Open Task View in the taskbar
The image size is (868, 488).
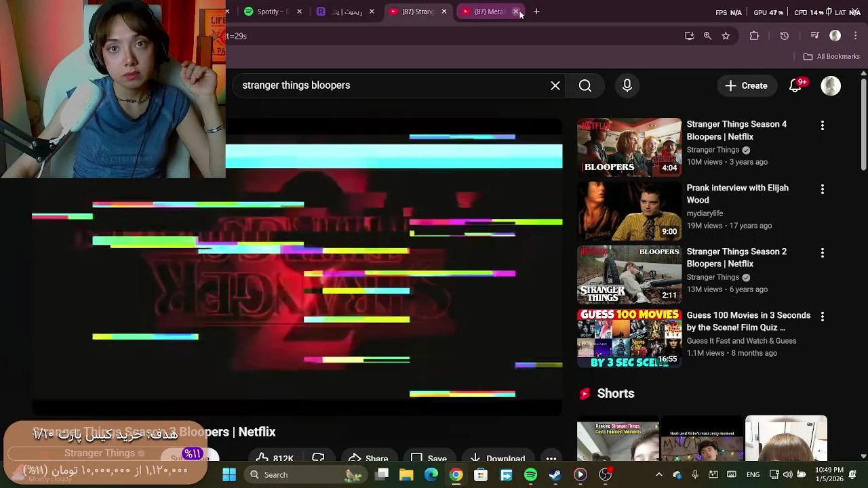pyautogui.click(x=382, y=474)
